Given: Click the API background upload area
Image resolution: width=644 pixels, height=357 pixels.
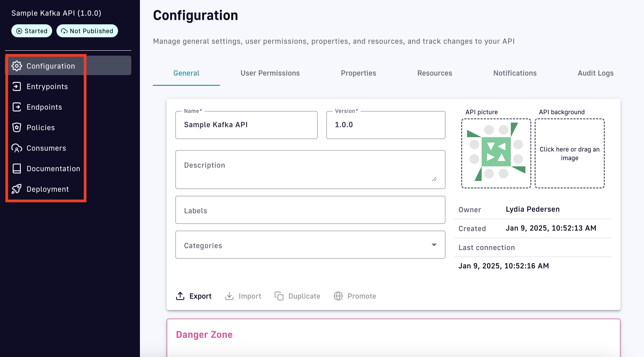Looking at the screenshot, I should pyautogui.click(x=569, y=153).
